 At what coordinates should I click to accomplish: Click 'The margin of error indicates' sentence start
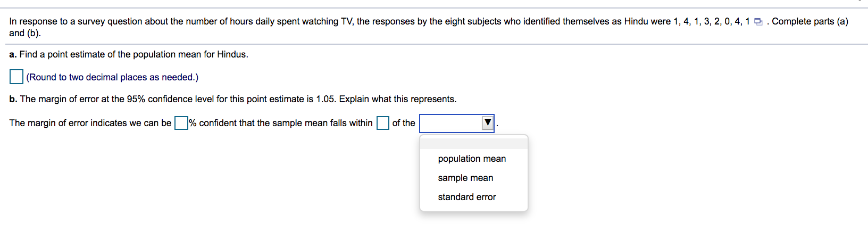coord(90,123)
